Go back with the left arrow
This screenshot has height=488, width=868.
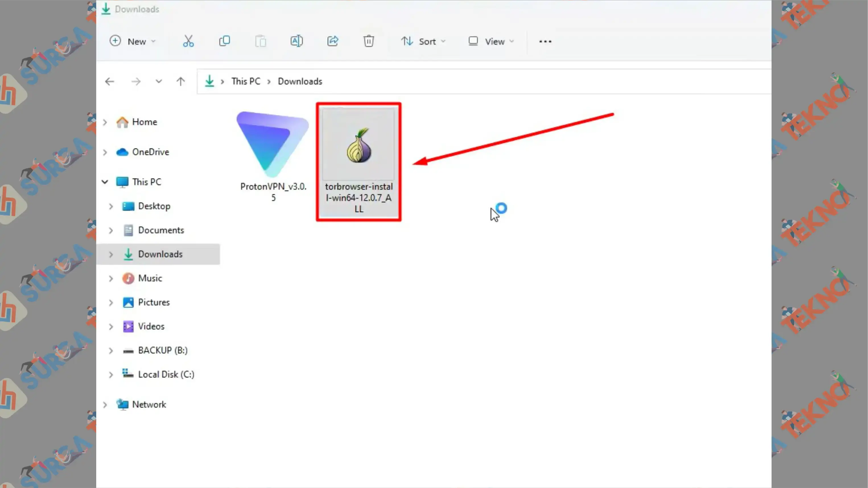pos(110,82)
